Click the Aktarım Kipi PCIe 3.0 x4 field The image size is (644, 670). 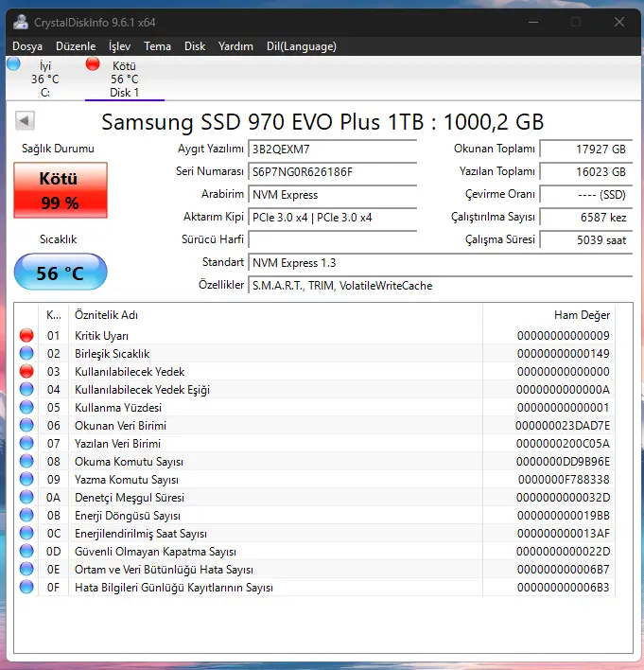tap(332, 217)
